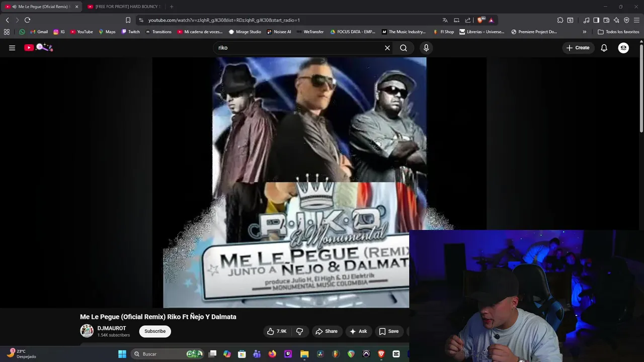
Task: Open the Brave VPN shield icon
Action: click(626, 20)
